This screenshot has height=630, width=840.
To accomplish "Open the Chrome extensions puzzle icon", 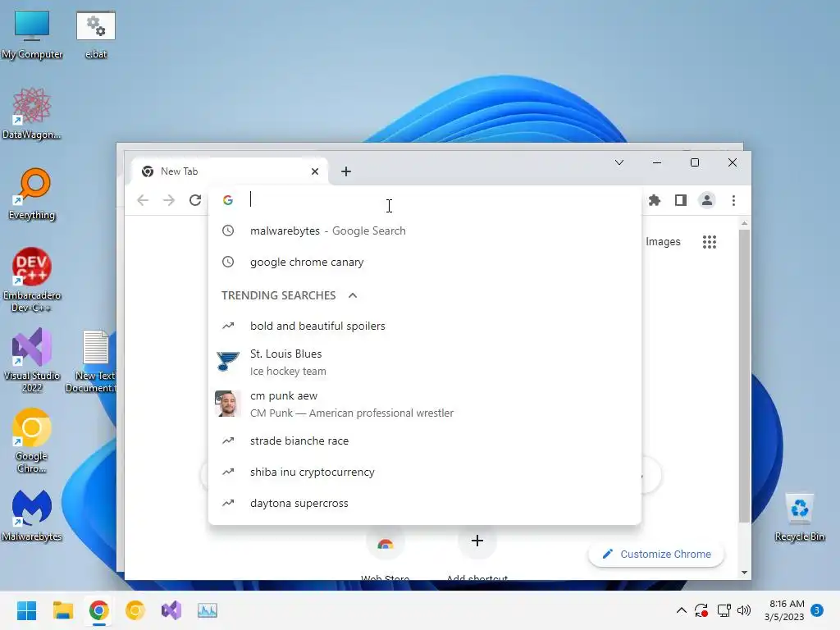I will (x=654, y=200).
